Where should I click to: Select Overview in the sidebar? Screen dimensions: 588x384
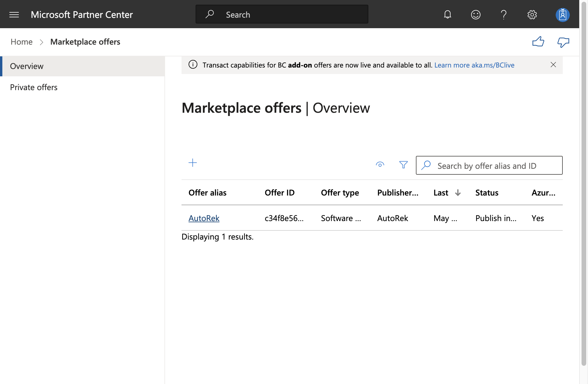[83, 66]
